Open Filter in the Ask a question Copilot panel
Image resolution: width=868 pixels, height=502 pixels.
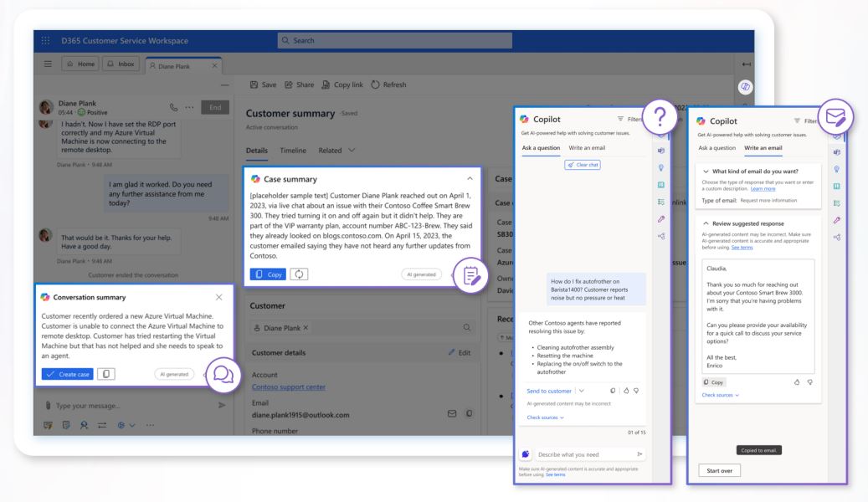click(630, 119)
